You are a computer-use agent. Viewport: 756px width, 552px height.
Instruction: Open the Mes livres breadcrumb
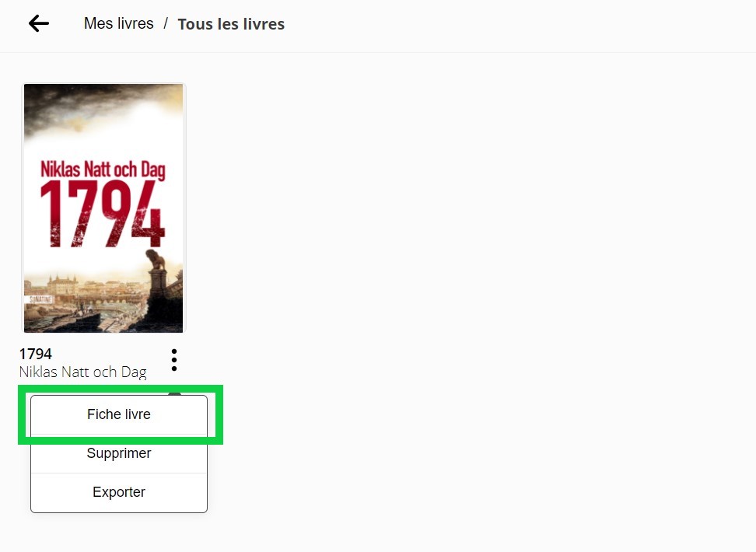pyautogui.click(x=118, y=23)
